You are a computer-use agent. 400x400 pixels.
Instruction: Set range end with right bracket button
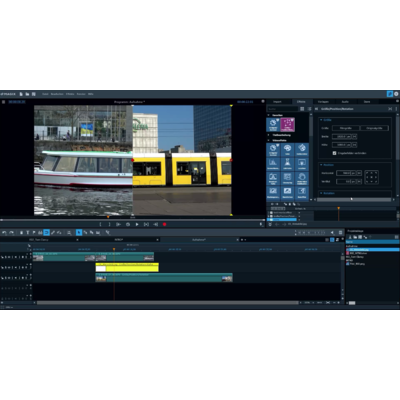[109, 224]
